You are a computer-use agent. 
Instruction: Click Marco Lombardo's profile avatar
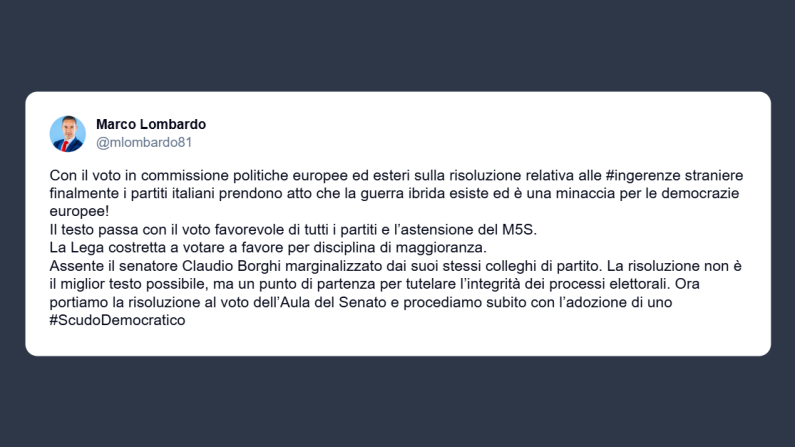tap(68, 133)
